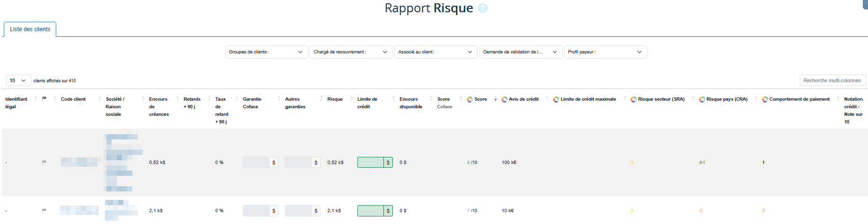Change the rows-per-page selector showing 10
The height and width of the screenshot is (224, 868).
[18, 80]
